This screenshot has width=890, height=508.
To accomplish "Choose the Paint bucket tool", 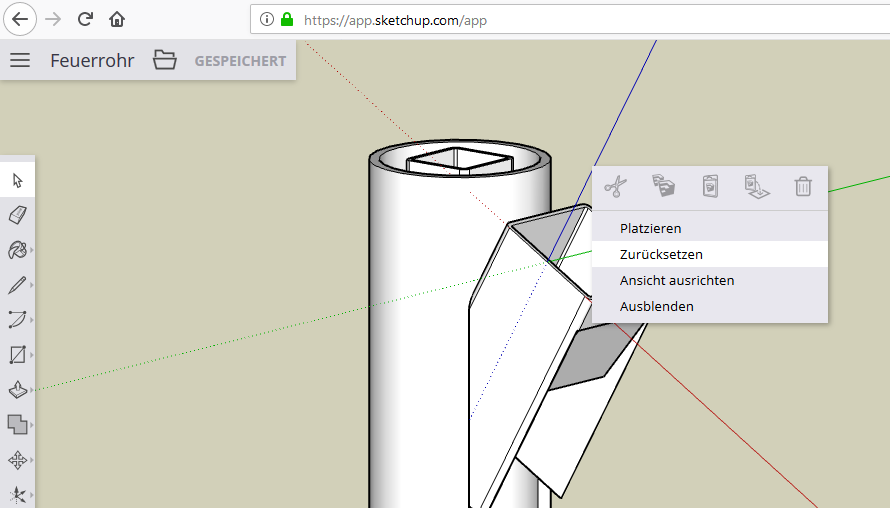I will 17,250.
